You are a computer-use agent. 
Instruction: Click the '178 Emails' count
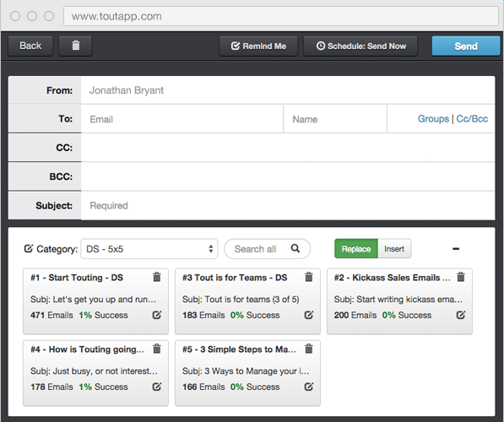(51, 387)
